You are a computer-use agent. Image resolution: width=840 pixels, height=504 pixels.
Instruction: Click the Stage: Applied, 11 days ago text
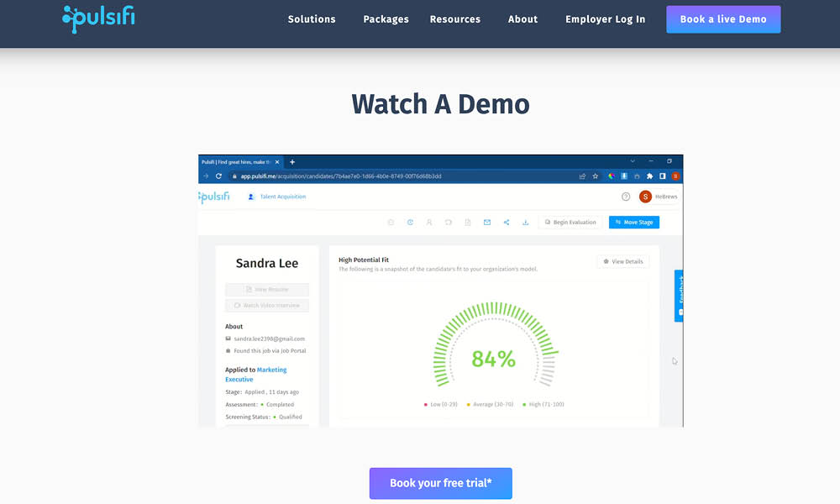pyautogui.click(x=262, y=392)
